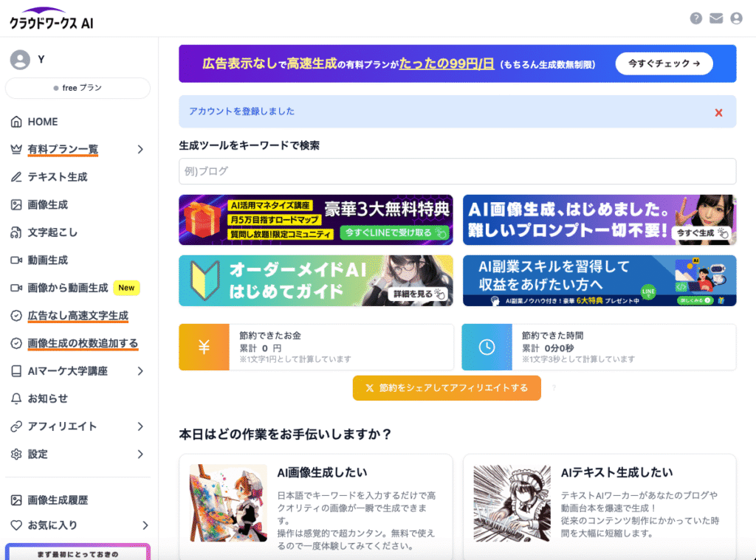The width and height of the screenshot is (756, 560).
Task: Click the maid painter illustration thumbnail
Action: [x=229, y=503]
